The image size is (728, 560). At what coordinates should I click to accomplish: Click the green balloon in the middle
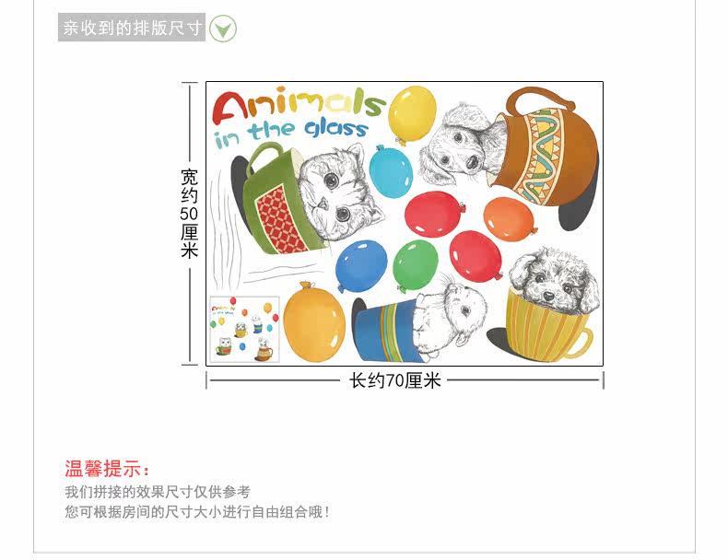(415, 266)
